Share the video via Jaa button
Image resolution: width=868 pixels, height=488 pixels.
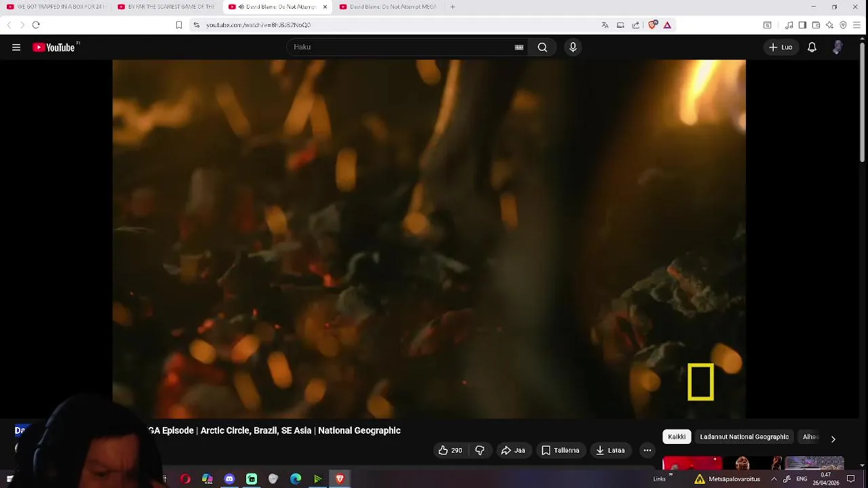coord(513,450)
